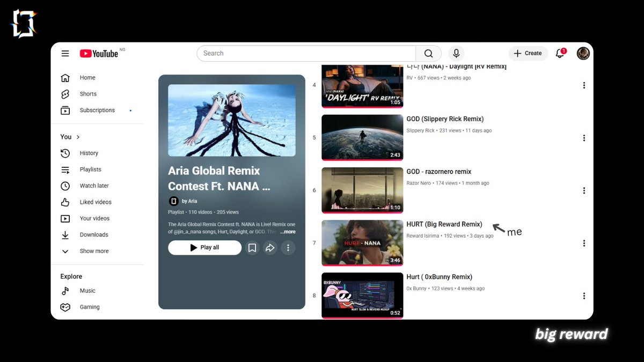
Task: Click the Search input field
Action: pos(306,53)
